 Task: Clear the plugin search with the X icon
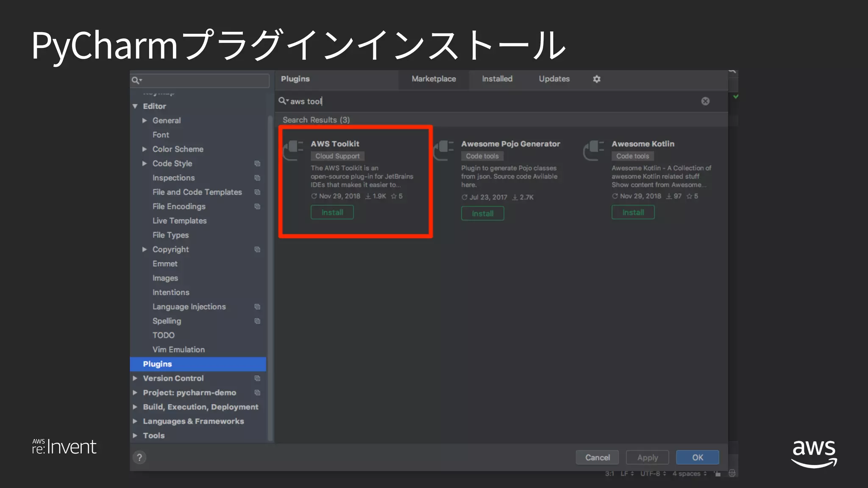pyautogui.click(x=705, y=101)
